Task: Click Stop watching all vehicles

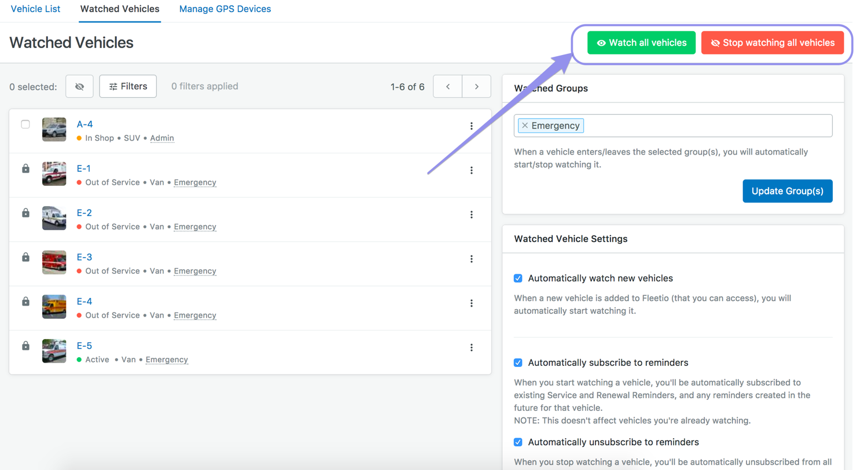Action: (773, 43)
